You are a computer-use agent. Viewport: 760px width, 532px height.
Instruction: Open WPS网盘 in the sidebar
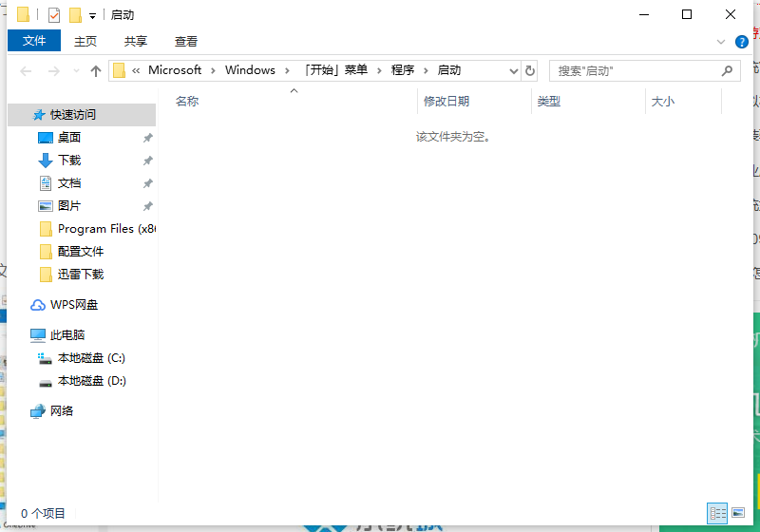[x=73, y=305]
